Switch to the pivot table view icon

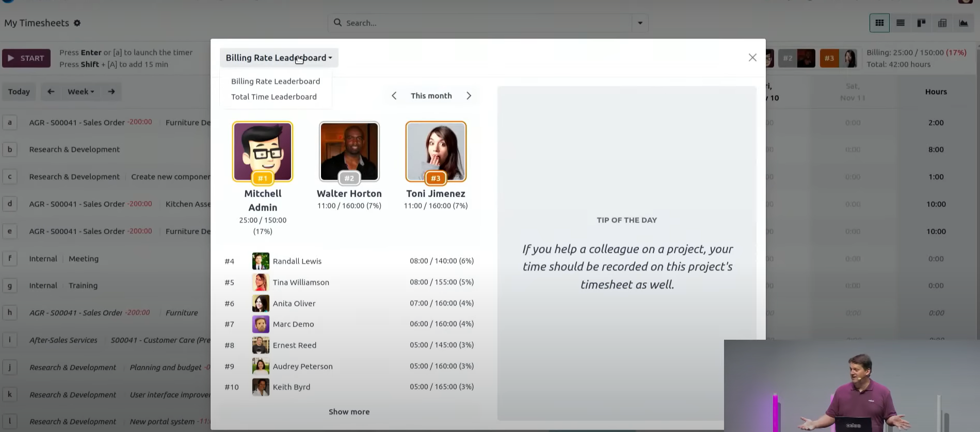click(942, 23)
